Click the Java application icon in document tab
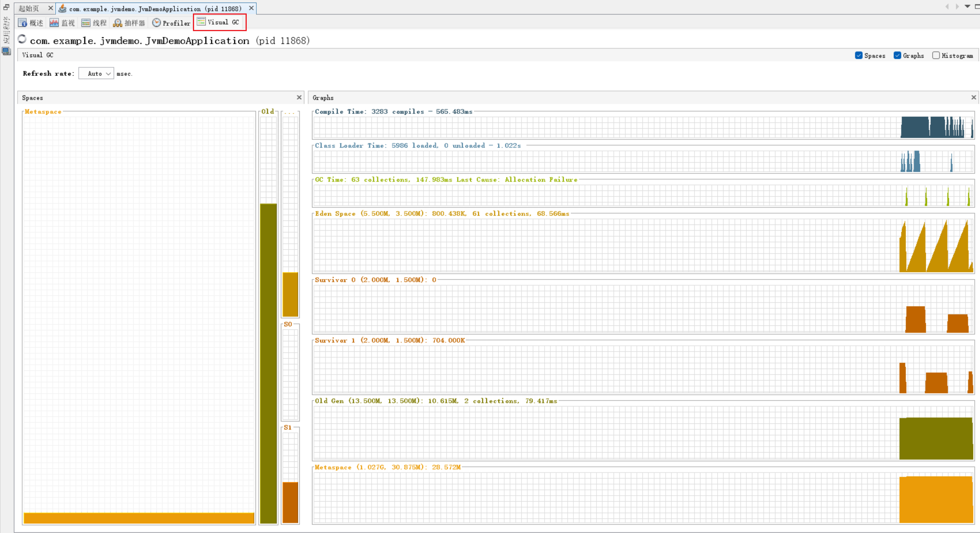The image size is (980, 533). click(x=62, y=8)
